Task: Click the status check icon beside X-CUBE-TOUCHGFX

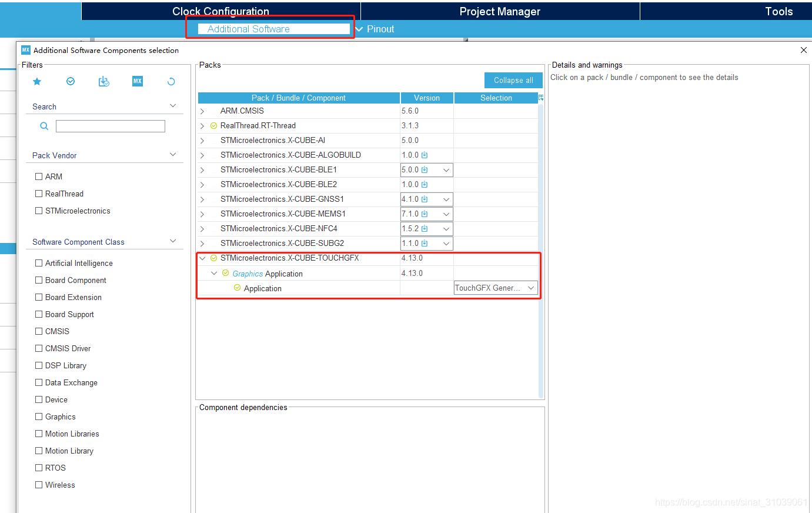Action: 214,258
